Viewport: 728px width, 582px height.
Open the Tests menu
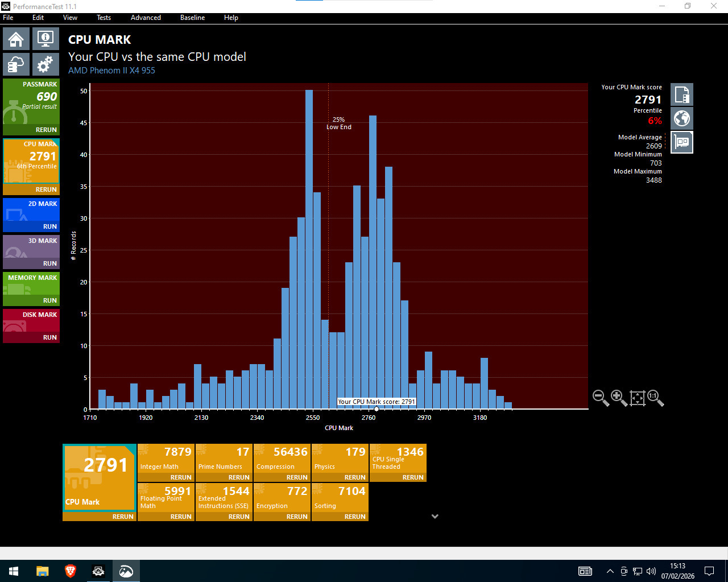[104, 18]
